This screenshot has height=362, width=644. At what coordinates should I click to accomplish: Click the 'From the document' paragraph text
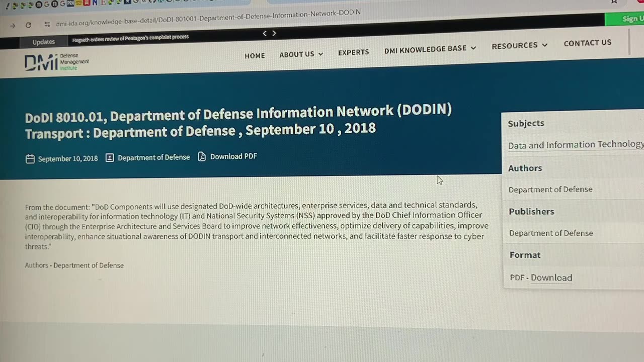click(257, 226)
